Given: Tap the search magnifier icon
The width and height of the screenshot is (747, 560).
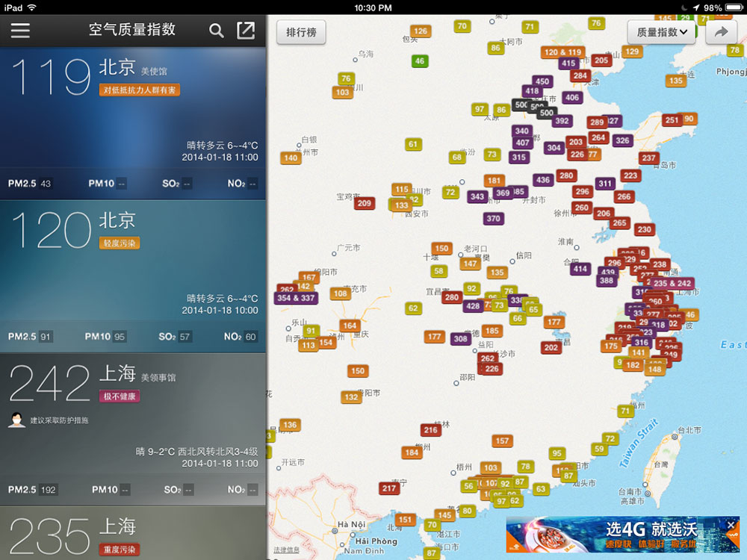Looking at the screenshot, I should [x=216, y=31].
